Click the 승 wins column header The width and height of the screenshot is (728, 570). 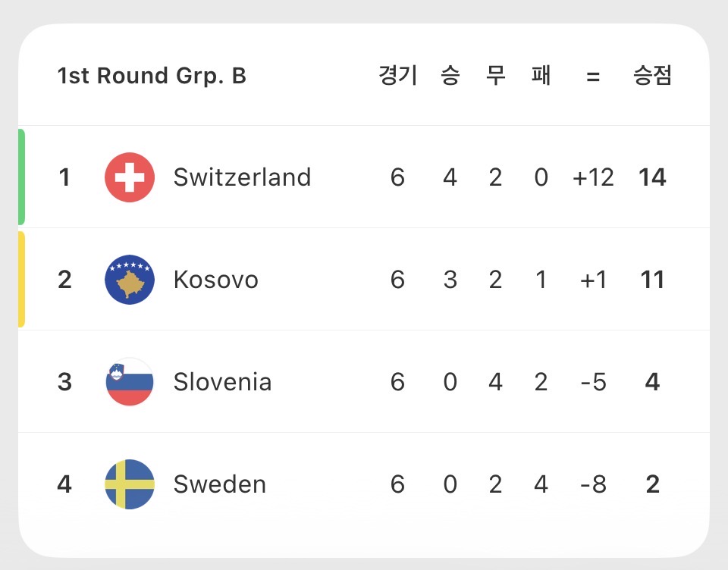[450, 76]
